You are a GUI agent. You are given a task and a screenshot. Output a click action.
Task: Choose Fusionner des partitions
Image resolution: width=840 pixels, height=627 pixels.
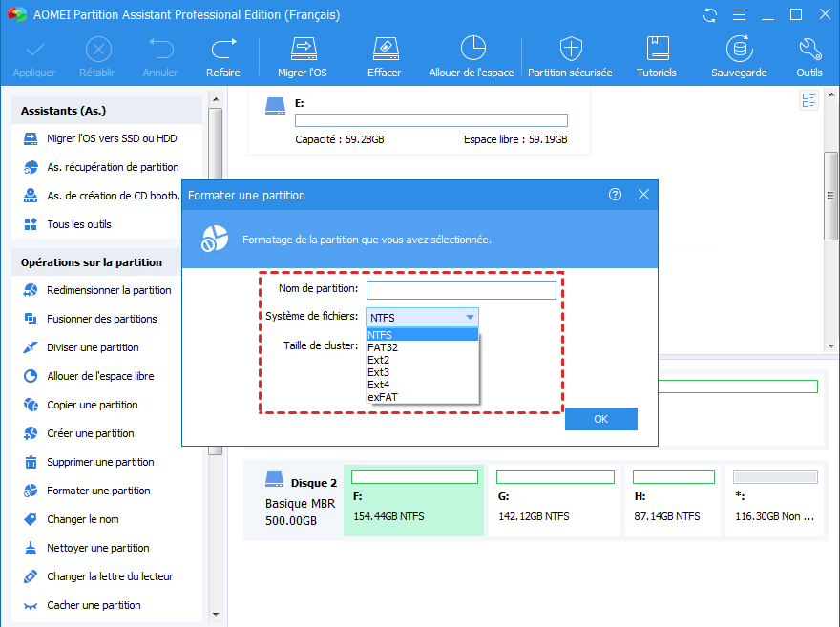coord(102,319)
